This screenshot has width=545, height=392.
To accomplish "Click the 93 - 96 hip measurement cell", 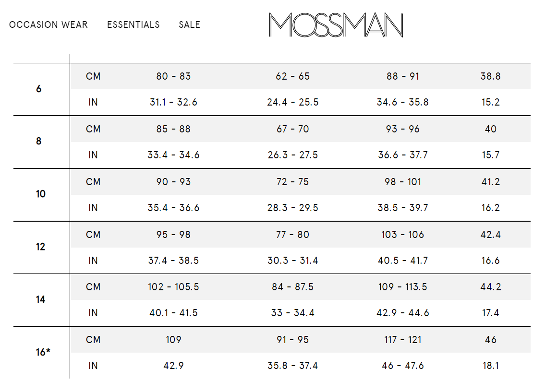I will point(402,129).
